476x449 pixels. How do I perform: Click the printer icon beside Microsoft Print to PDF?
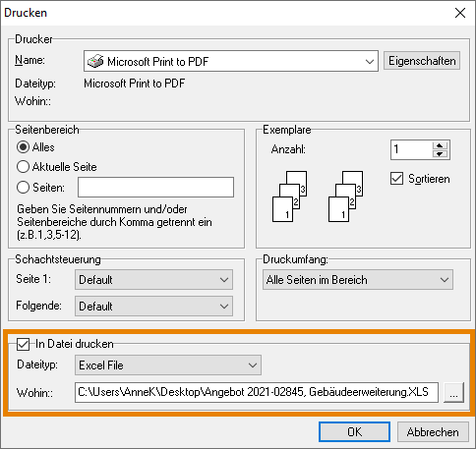(x=95, y=61)
